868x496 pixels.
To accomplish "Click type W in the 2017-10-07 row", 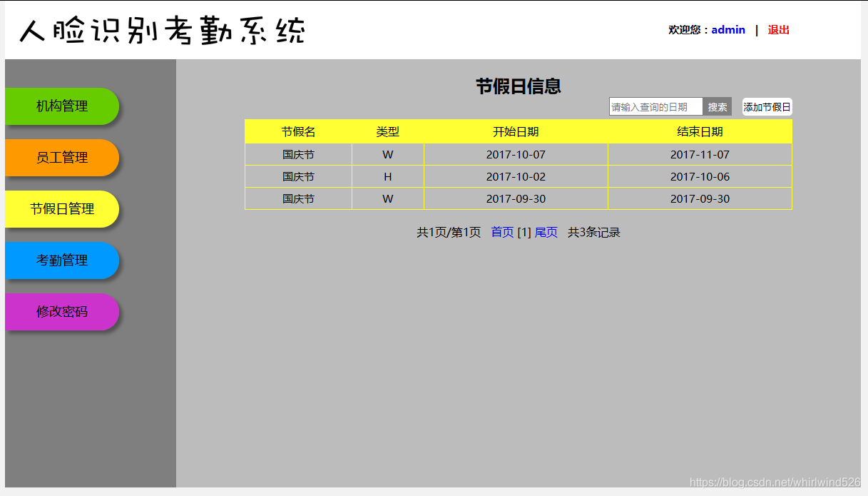I will tap(388, 155).
